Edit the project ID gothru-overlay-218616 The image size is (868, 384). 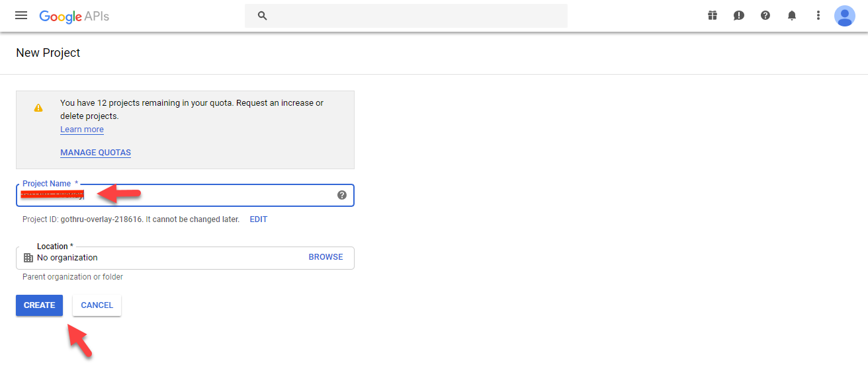coord(258,219)
